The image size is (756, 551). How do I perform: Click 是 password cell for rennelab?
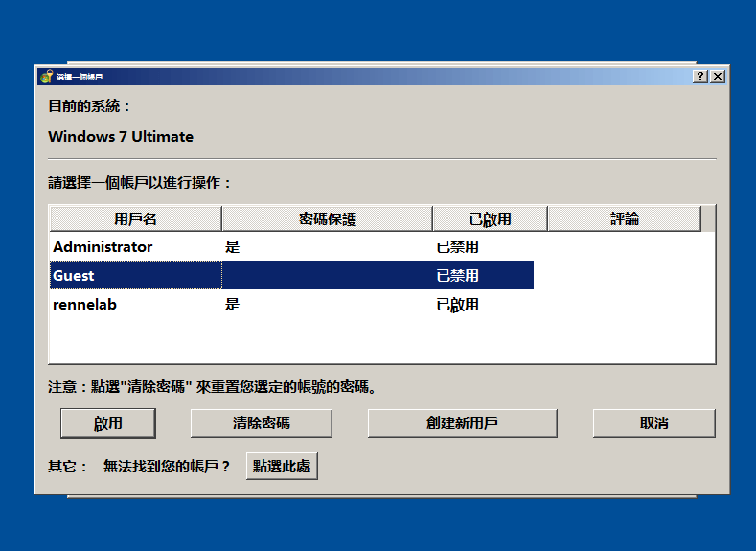coord(233,305)
